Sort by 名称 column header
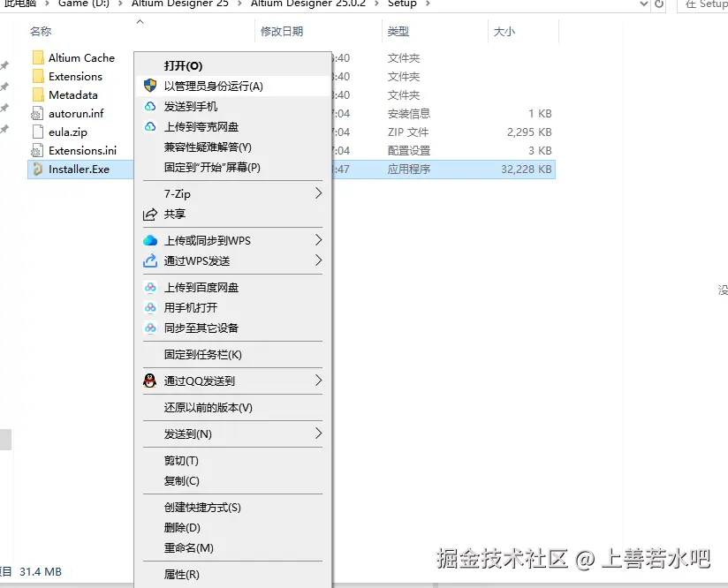Image resolution: width=728 pixels, height=588 pixels. tap(41, 32)
